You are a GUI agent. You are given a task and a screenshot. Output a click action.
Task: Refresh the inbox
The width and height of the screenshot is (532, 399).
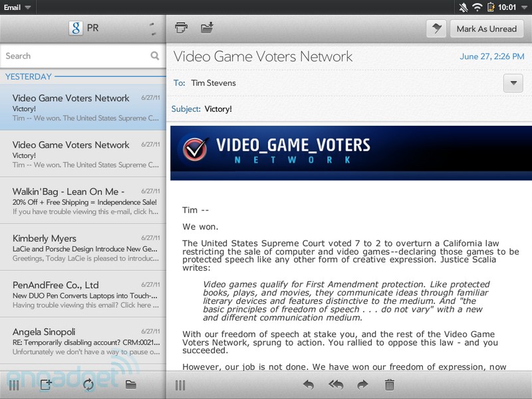coord(88,384)
